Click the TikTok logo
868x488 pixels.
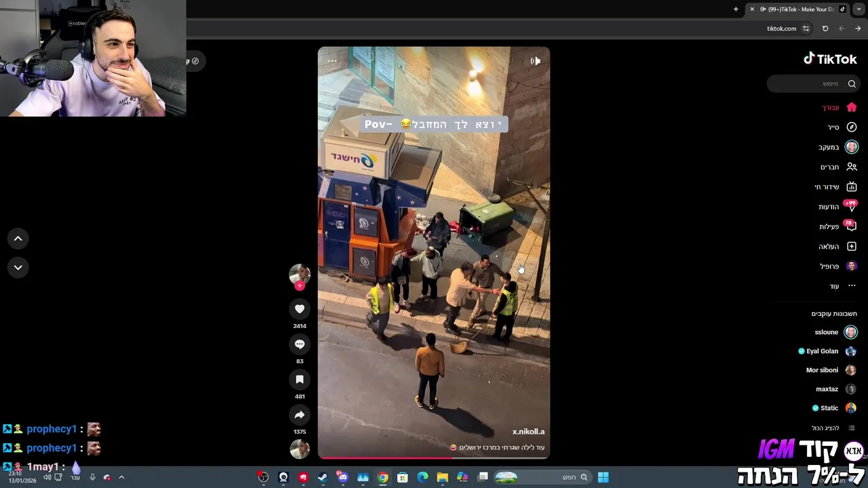(830, 59)
